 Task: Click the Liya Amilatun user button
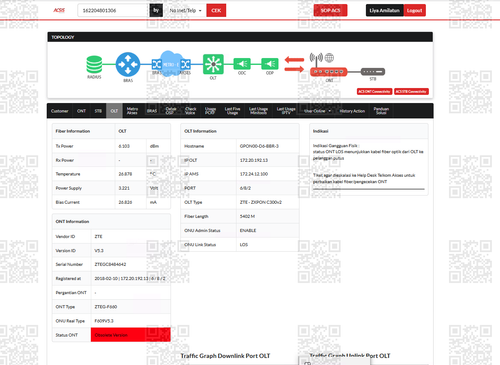pos(385,11)
